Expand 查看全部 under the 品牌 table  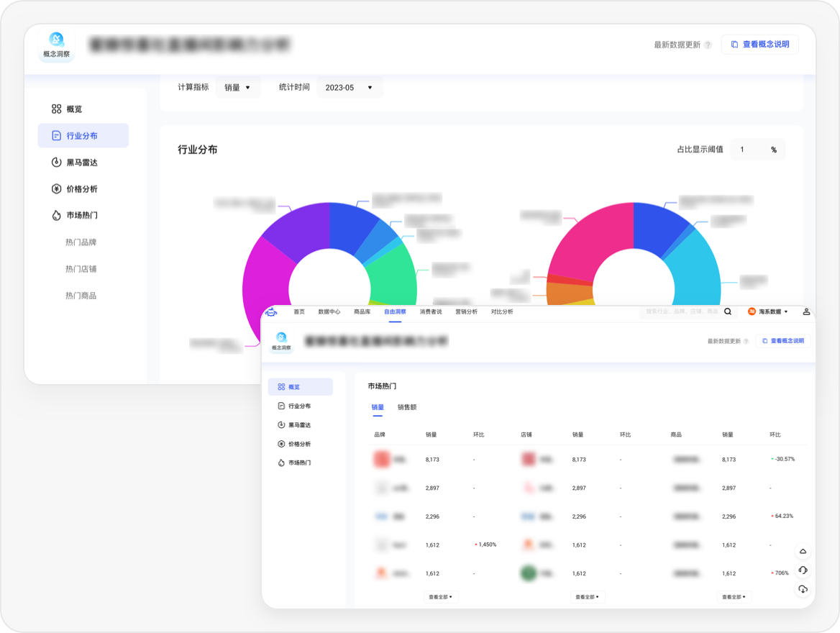coord(440,596)
